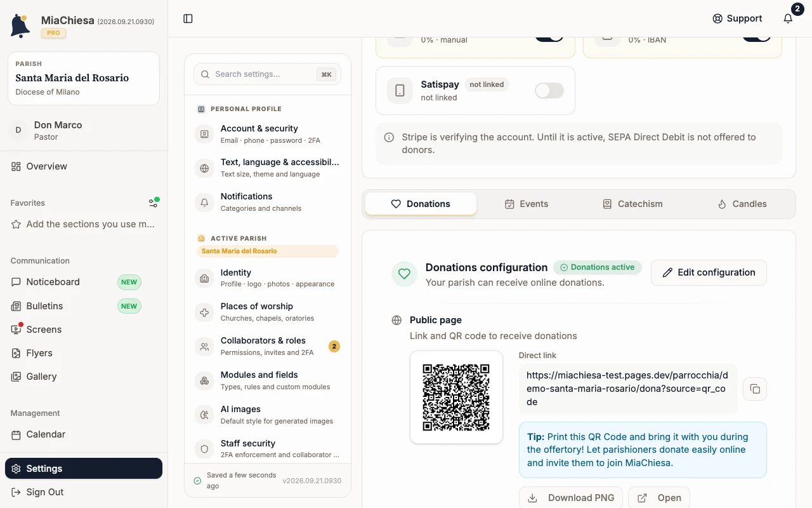Click the Santa Maria del Rosario active parish tag

click(x=268, y=251)
